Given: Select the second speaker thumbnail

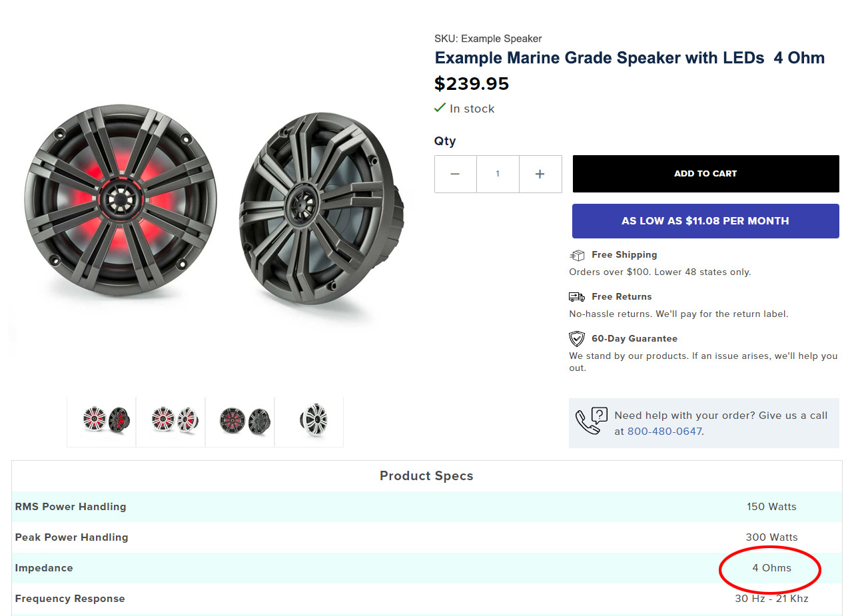Looking at the screenshot, I should pos(171,421).
